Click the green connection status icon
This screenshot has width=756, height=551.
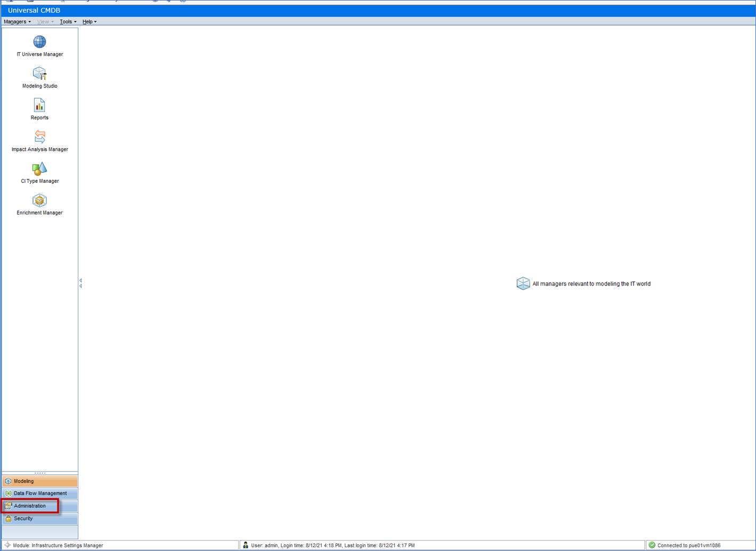point(652,545)
